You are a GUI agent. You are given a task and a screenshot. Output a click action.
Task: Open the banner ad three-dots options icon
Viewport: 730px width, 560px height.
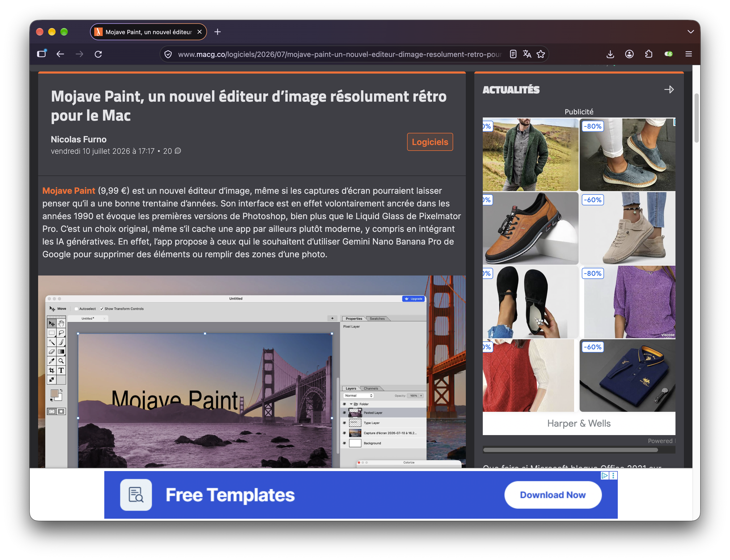[x=613, y=476]
